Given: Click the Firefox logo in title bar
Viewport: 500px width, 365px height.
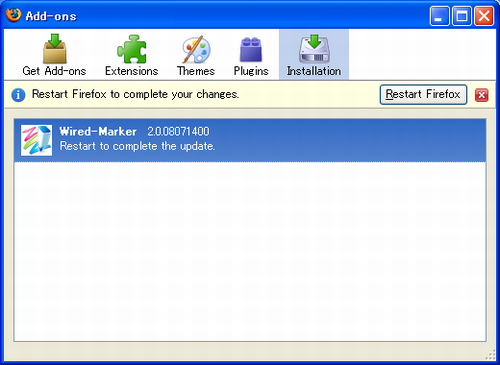Looking at the screenshot, I should coord(13,15).
